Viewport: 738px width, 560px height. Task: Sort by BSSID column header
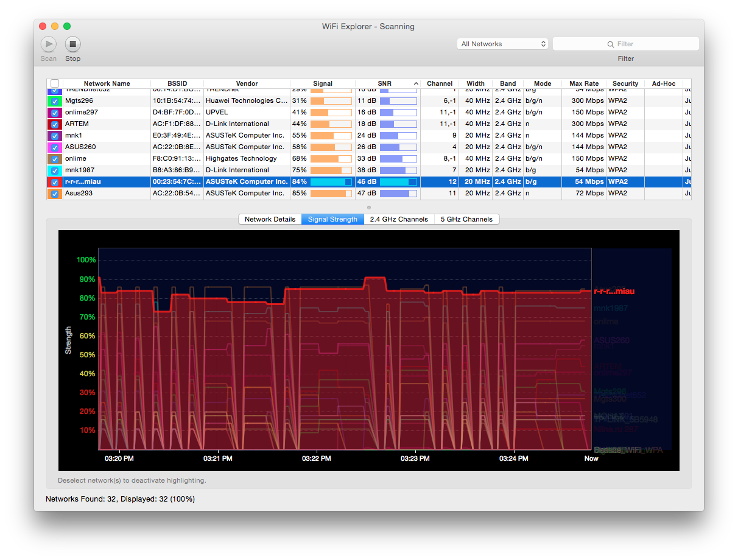click(177, 83)
